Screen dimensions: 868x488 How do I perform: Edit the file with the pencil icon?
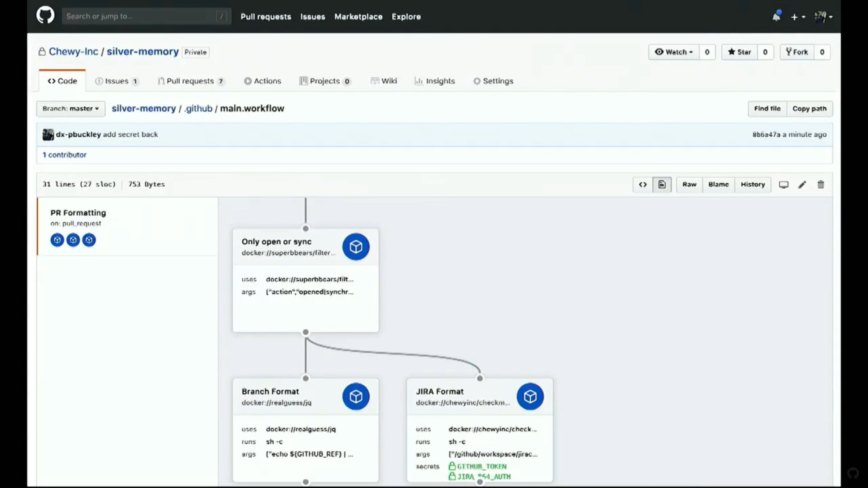pyautogui.click(x=802, y=185)
